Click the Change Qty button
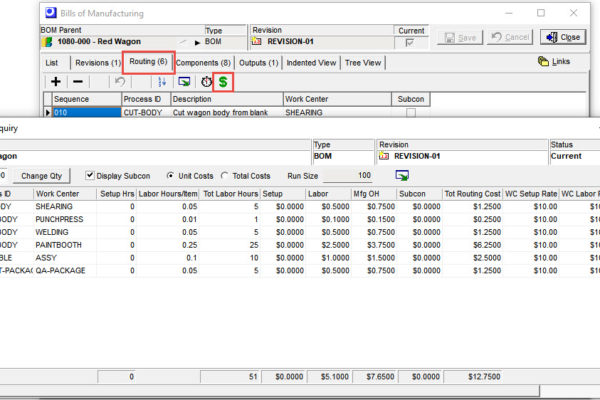Viewport: 600px width, 400px height. pos(41,176)
